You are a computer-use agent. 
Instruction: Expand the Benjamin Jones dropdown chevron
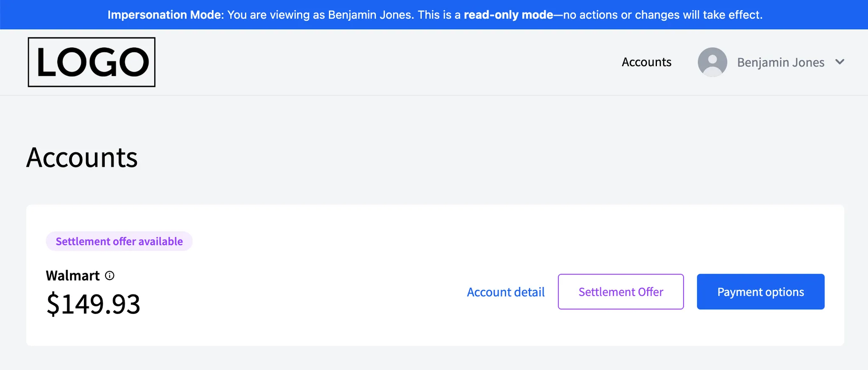(840, 62)
